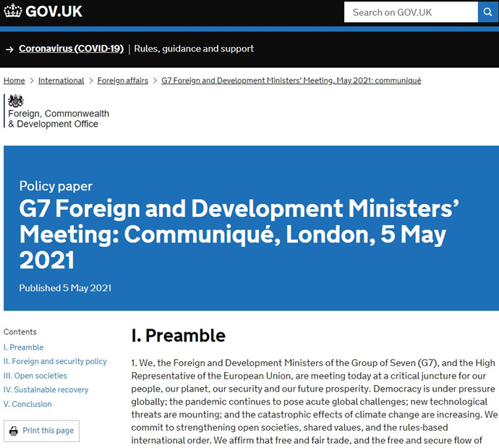This screenshot has height=448, width=499.
Task: Open Foreign, Commonwealth & Development Office link
Action: 59,119
